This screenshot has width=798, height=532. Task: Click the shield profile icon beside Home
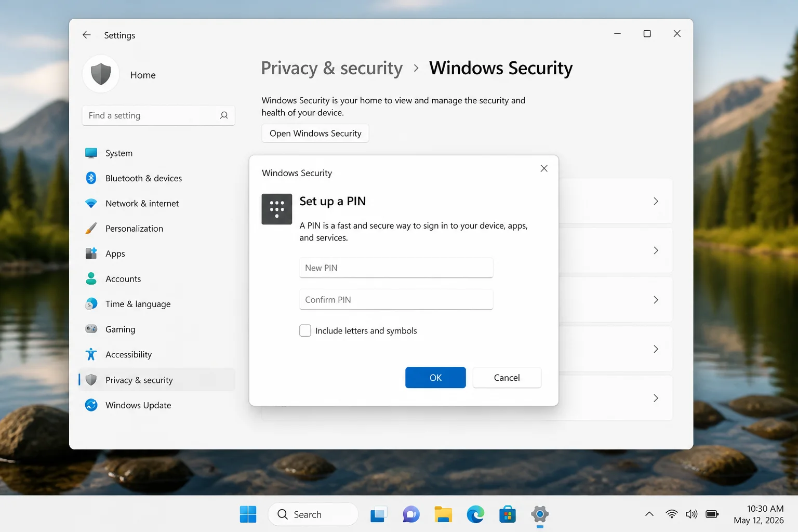[x=101, y=74]
